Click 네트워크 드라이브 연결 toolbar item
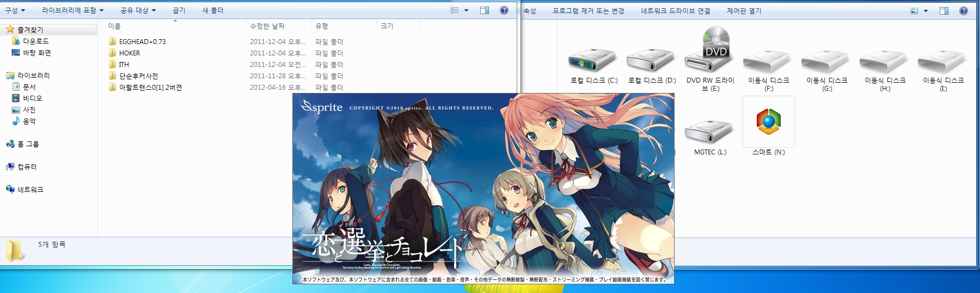 pos(675,11)
